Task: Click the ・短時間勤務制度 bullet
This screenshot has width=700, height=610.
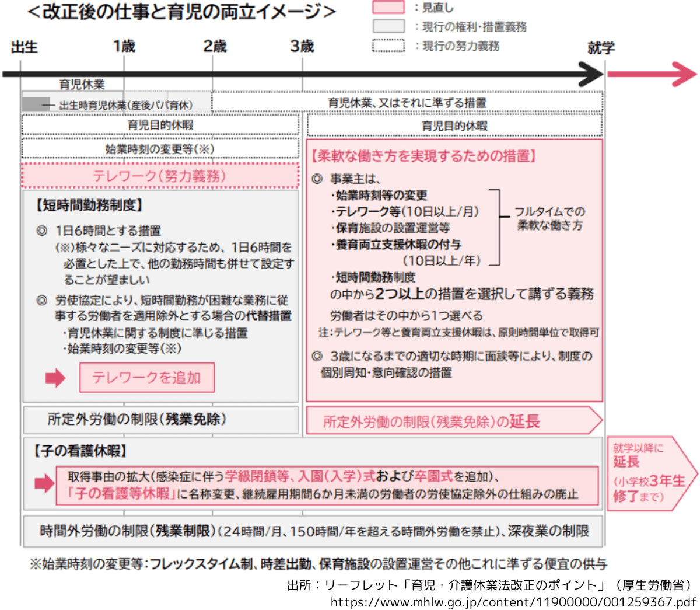Action: click(373, 277)
